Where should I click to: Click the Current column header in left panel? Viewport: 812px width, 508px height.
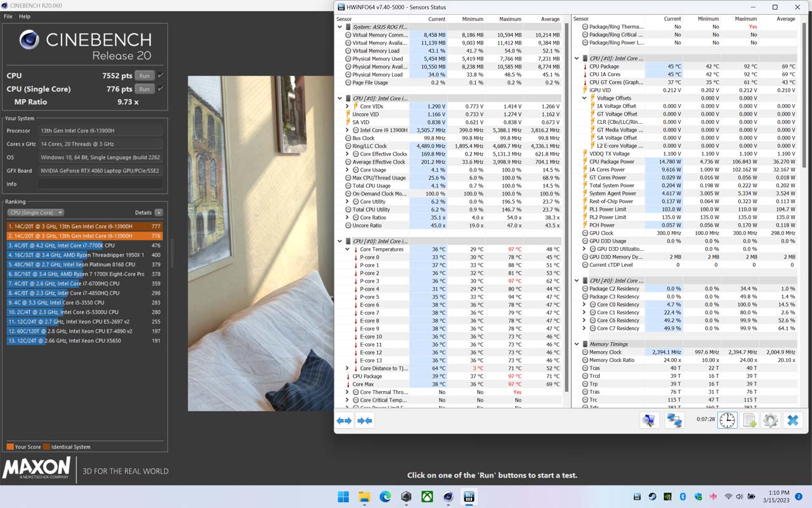[x=437, y=19]
